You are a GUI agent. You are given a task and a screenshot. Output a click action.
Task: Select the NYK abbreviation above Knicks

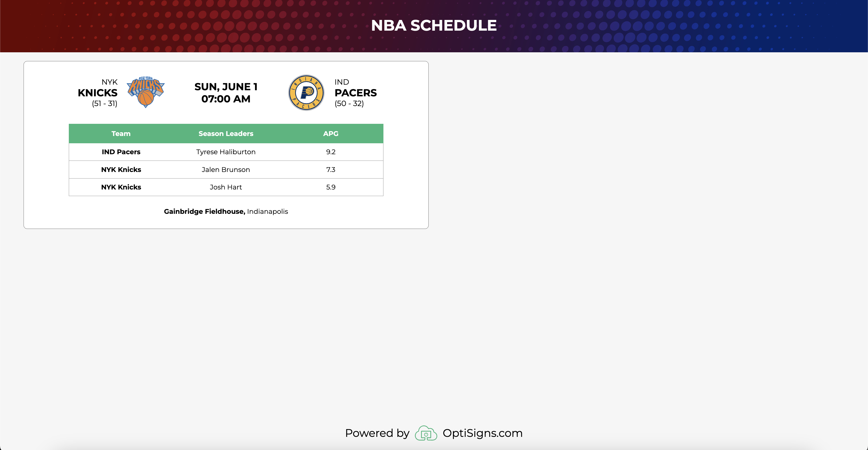click(x=109, y=82)
